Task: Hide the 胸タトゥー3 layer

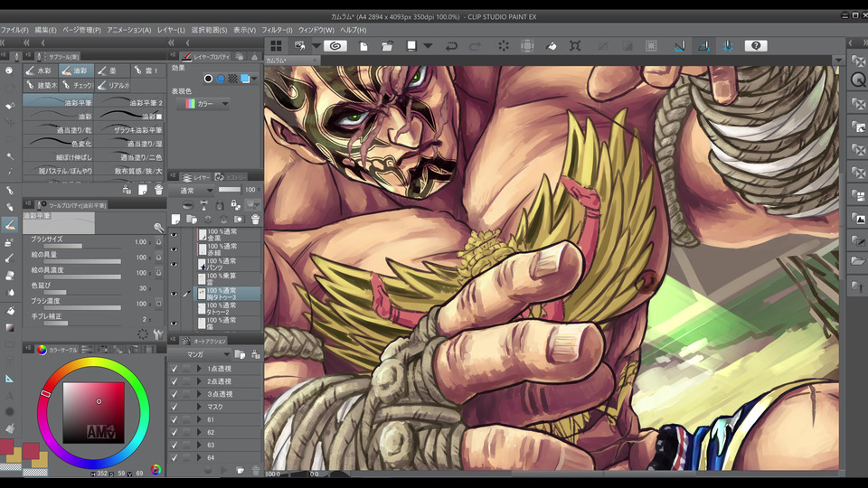Action: 174,294
